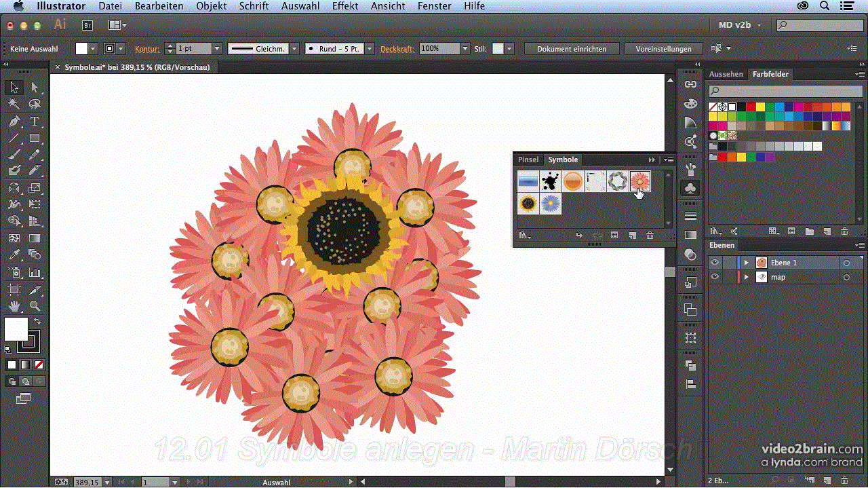Toggle visibility of the map layer
The height and width of the screenshot is (488, 868).
[715, 277]
